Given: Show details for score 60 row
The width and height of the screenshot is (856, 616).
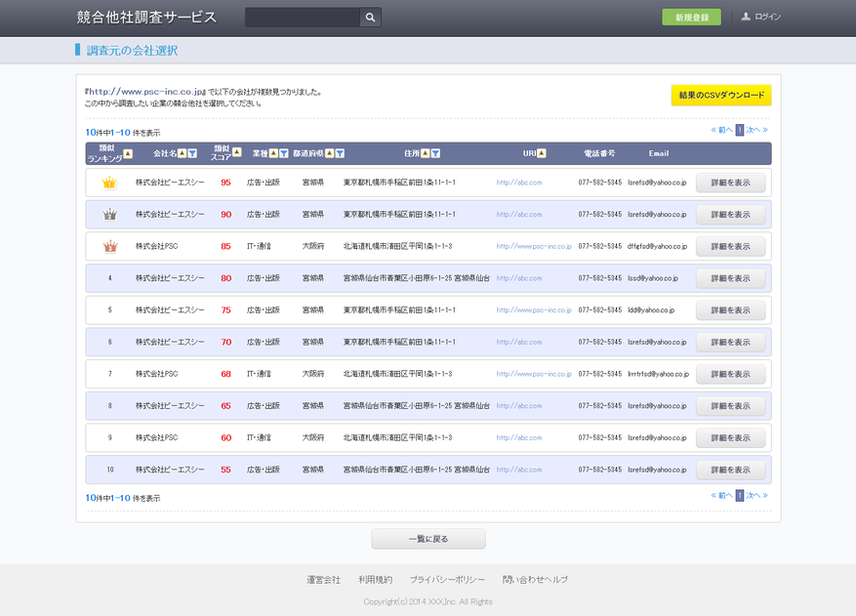Looking at the screenshot, I should click(730, 438).
